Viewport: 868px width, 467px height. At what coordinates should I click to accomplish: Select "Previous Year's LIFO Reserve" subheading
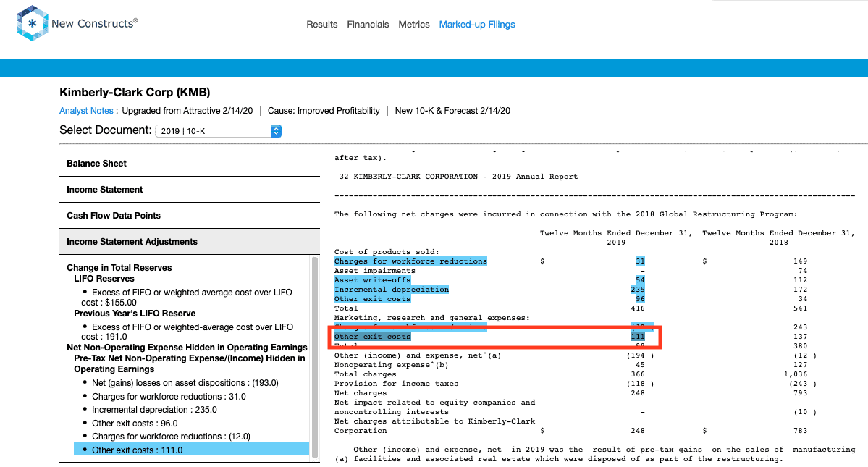click(x=135, y=314)
